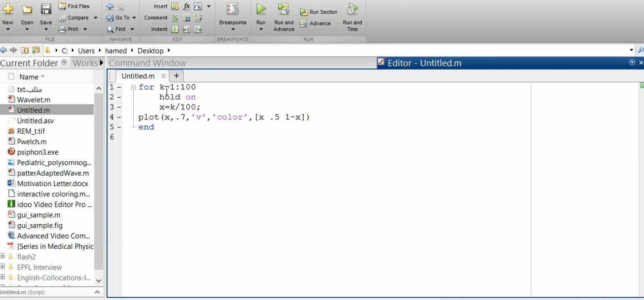The image size is (644, 300).
Task: Open the Find Files tool
Action: tap(74, 6)
